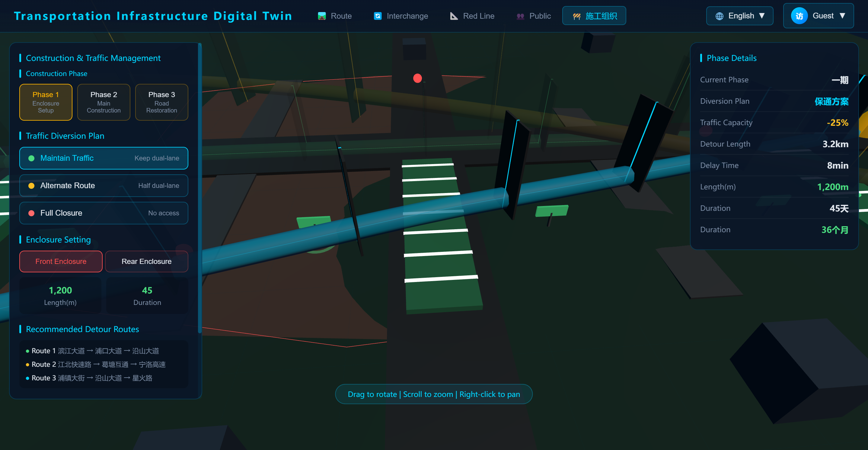Screen dimensions: 868x450
Task: Select Alternate Route diversion option
Action: [104, 185]
